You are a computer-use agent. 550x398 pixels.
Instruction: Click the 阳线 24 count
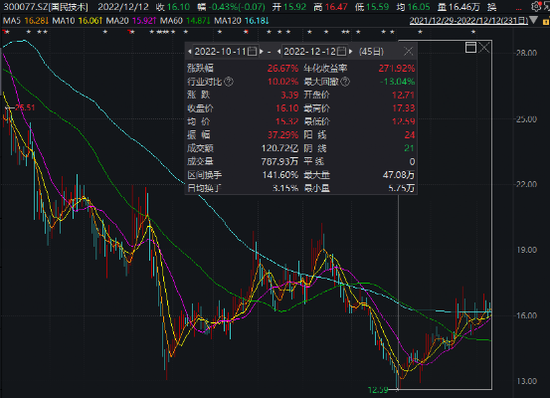(409, 135)
